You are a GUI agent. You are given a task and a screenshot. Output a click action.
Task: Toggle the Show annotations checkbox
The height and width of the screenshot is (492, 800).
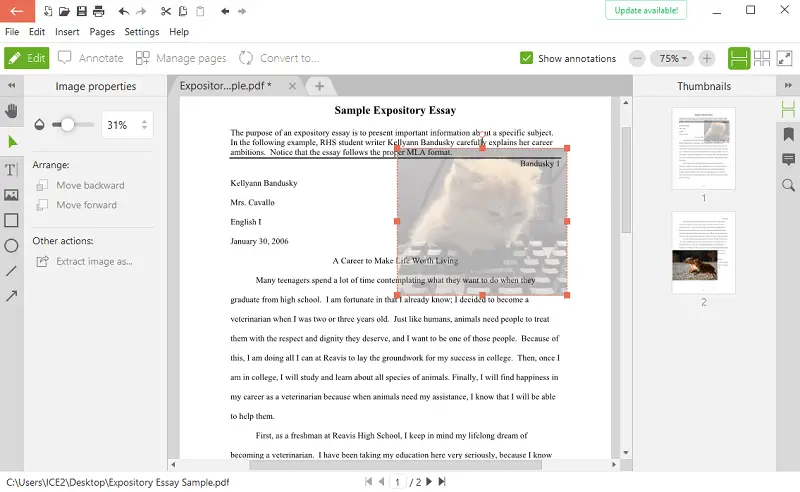[526, 58]
